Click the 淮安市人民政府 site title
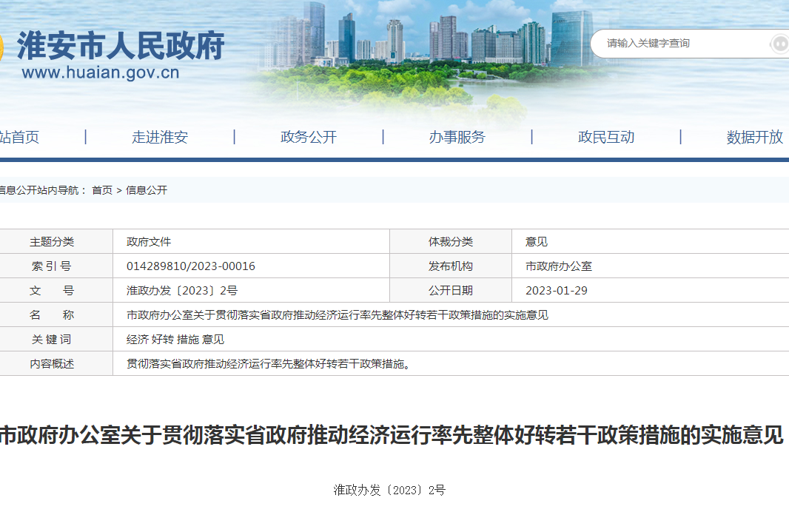 [121, 46]
